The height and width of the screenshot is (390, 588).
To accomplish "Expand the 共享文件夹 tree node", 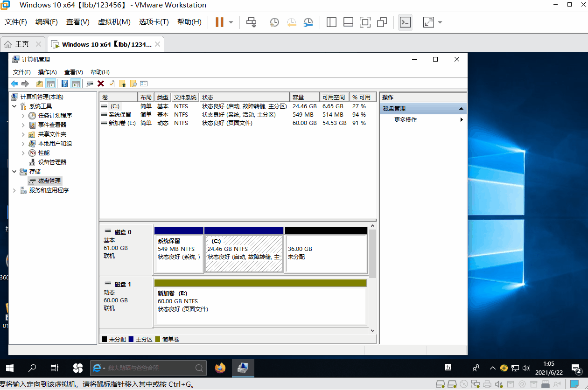I will (x=23, y=134).
